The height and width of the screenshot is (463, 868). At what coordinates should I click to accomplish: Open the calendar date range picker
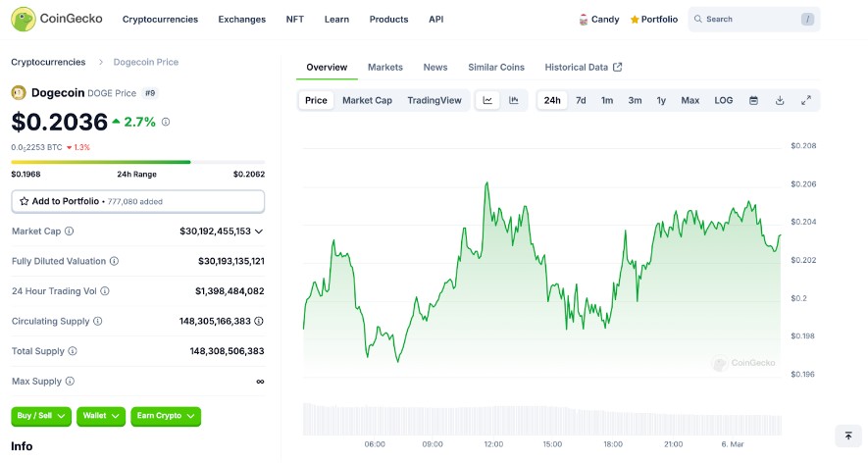(753, 100)
